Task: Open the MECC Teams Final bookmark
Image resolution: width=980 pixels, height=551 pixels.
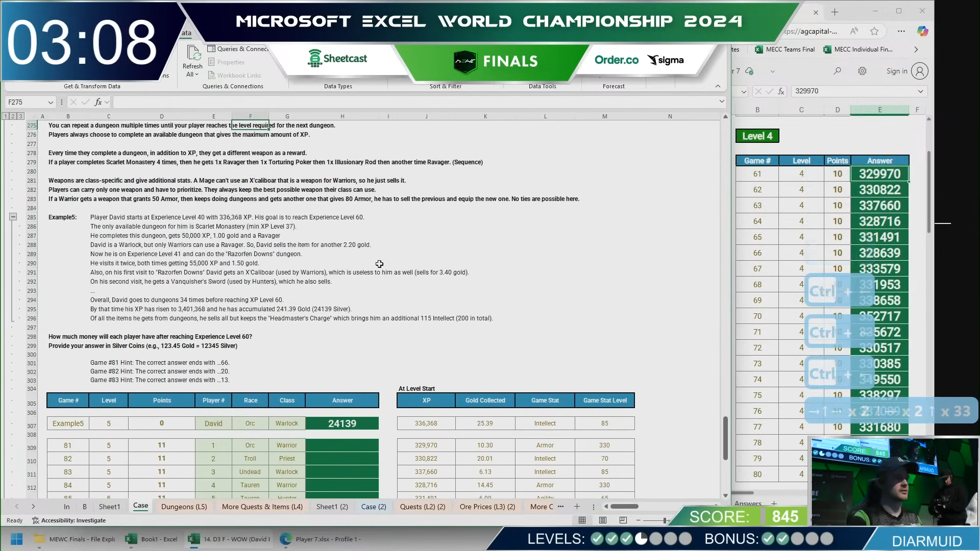Action: click(785, 49)
